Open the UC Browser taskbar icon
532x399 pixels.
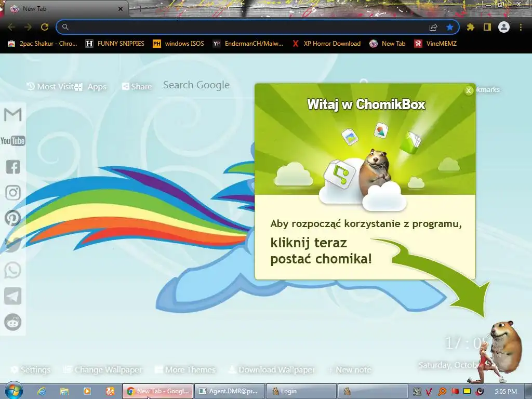[110, 391]
